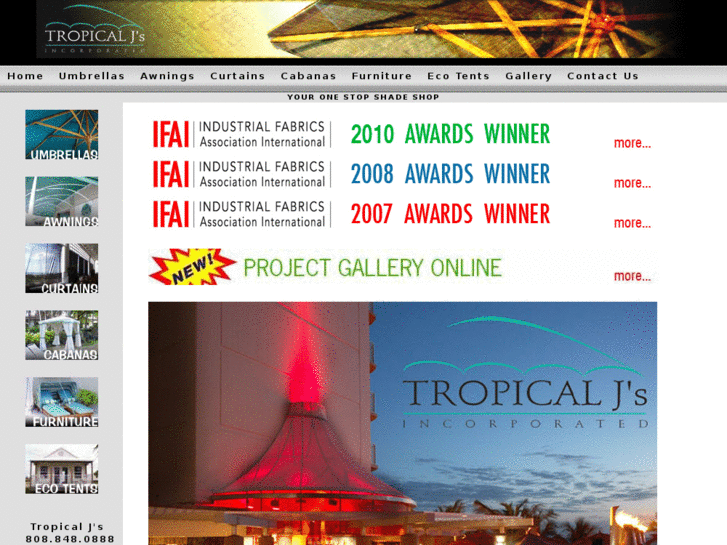Click more... next to 2007 Awards Winner
This screenshot has height=545, width=727.
coord(632,223)
